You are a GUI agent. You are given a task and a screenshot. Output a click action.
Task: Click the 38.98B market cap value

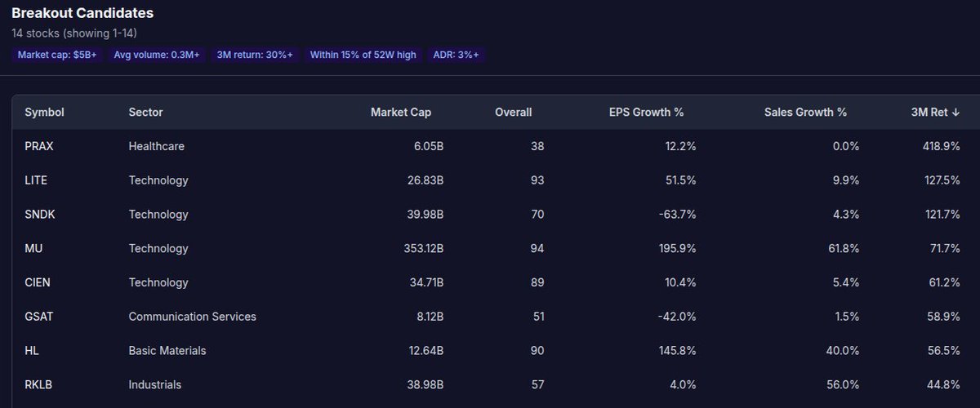[x=424, y=384]
